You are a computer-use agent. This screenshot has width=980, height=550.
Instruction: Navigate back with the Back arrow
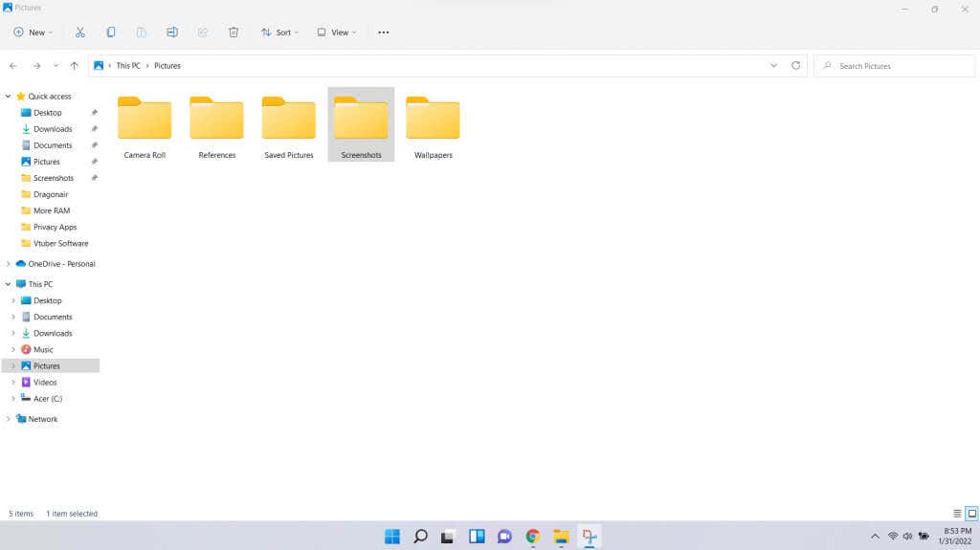13,66
